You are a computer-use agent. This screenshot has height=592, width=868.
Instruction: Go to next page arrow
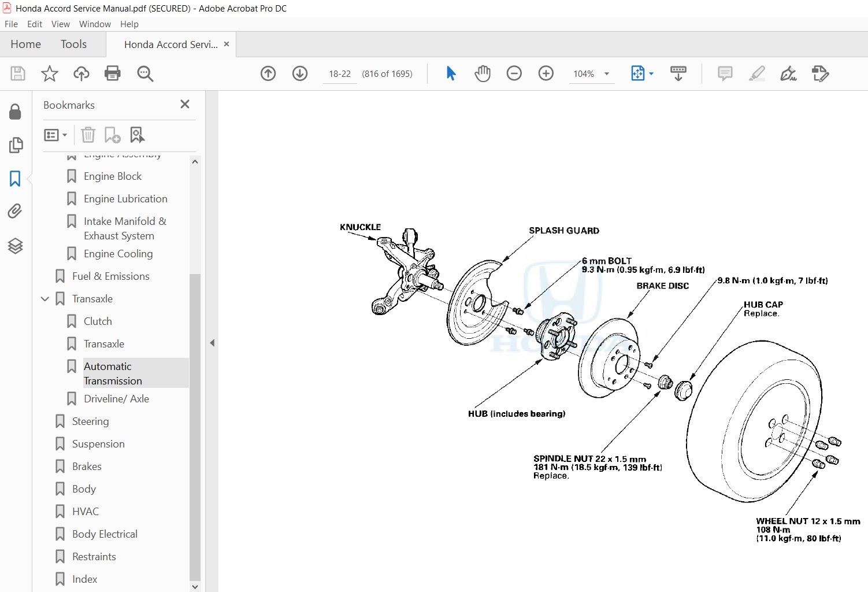(x=300, y=73)
